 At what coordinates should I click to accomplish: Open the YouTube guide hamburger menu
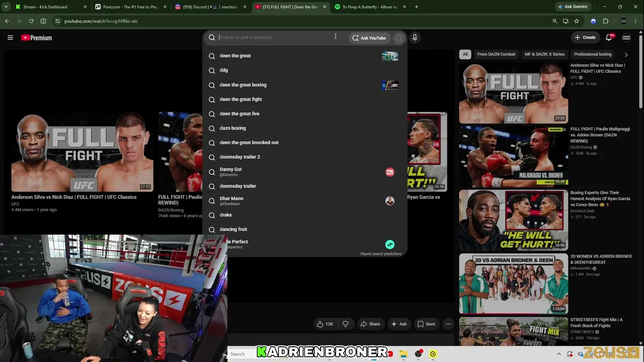point(10,38)
